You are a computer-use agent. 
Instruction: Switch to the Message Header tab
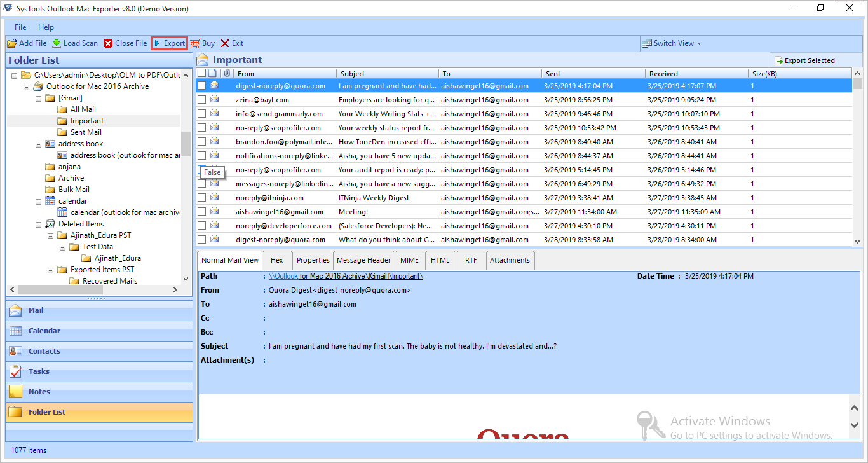364,260
